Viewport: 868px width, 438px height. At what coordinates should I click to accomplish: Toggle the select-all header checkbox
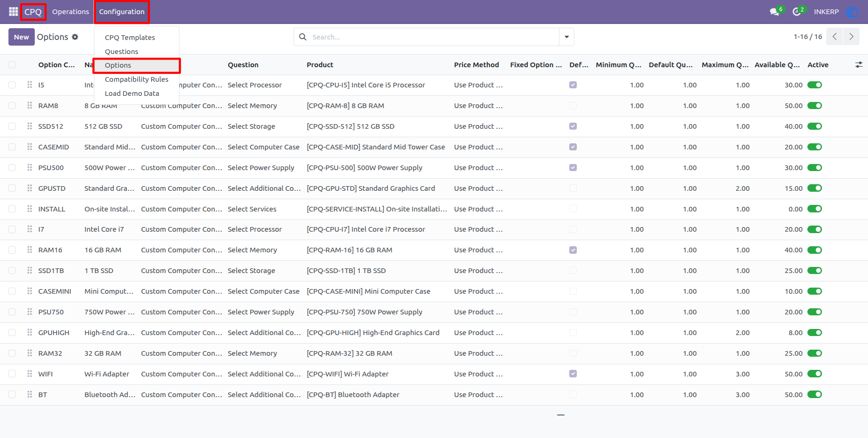click(x=12, y=65)
